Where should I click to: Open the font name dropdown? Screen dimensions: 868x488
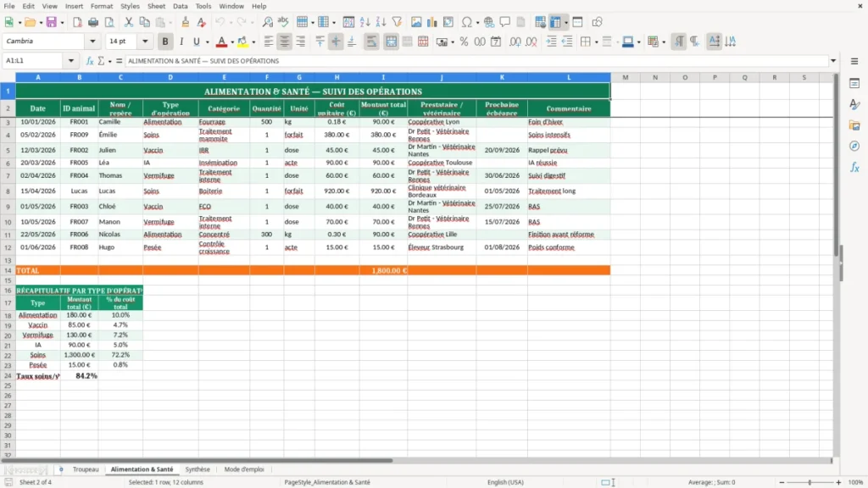click(92, 41)
